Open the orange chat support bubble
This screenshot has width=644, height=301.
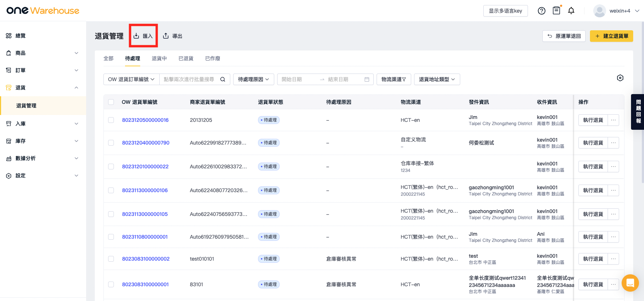click(x=630, y=283)
